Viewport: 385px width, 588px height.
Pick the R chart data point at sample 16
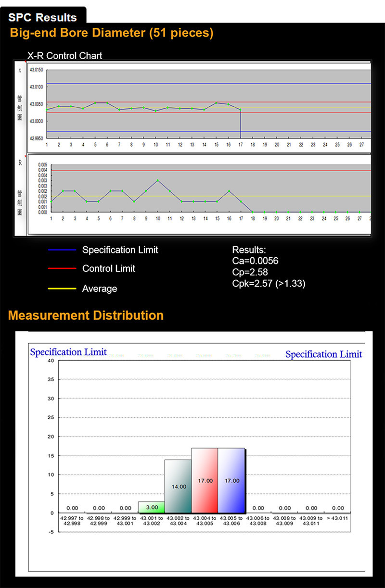click(x=229, y=191)
